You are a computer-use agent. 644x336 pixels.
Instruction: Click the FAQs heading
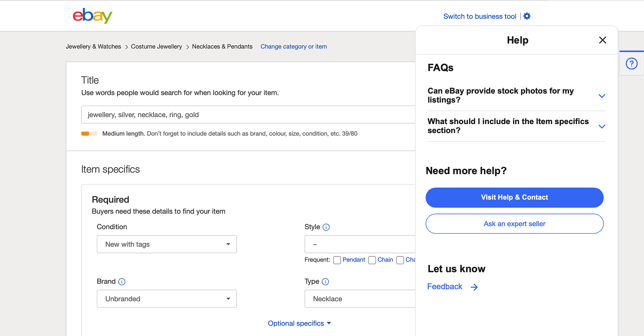click(440, 68)
